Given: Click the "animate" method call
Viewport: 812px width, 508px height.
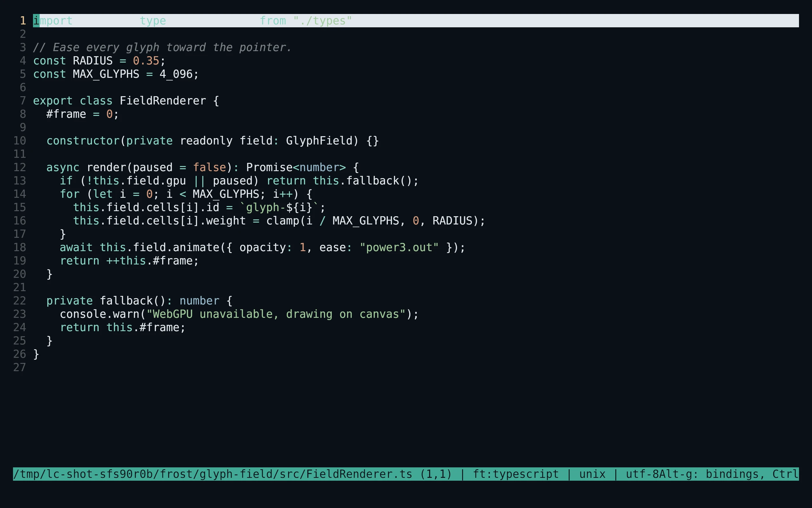Looking at the screenshot, I should tap(196, 248).
